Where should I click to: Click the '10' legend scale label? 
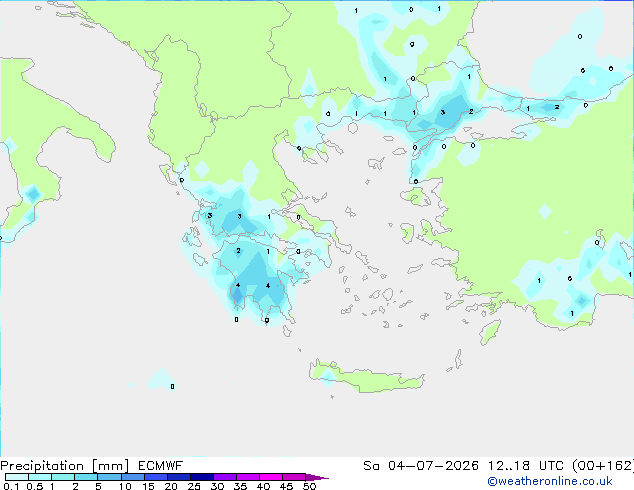(125, 486)
